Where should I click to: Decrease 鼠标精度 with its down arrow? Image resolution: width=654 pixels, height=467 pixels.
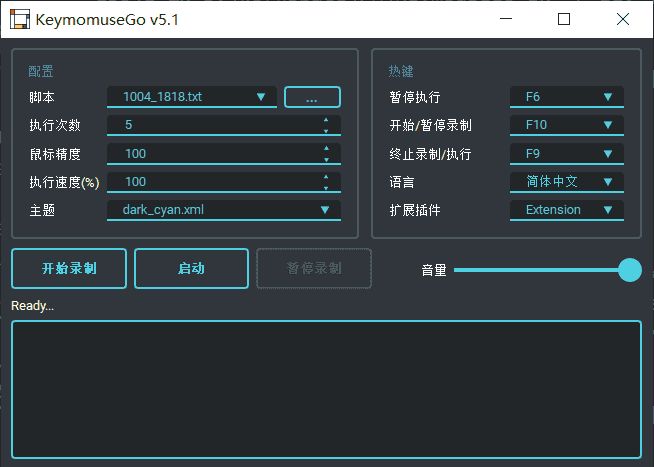(x=326, y=159)
